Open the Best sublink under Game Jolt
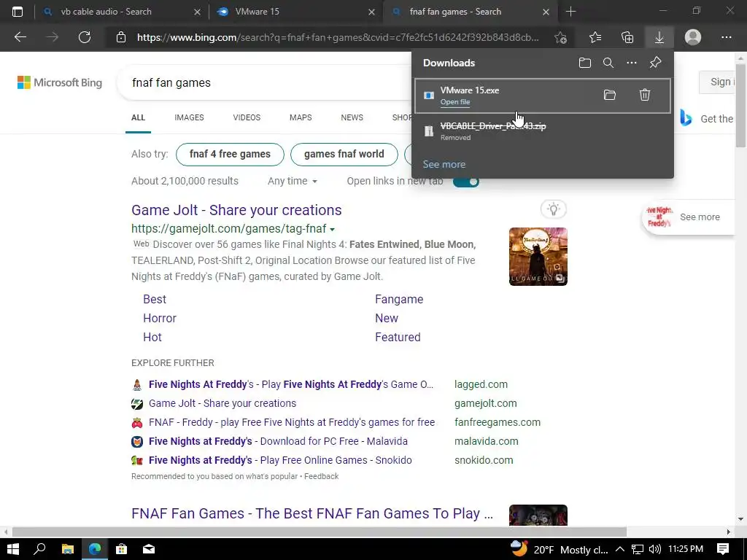747x560 pixels. tap(155, 300)
